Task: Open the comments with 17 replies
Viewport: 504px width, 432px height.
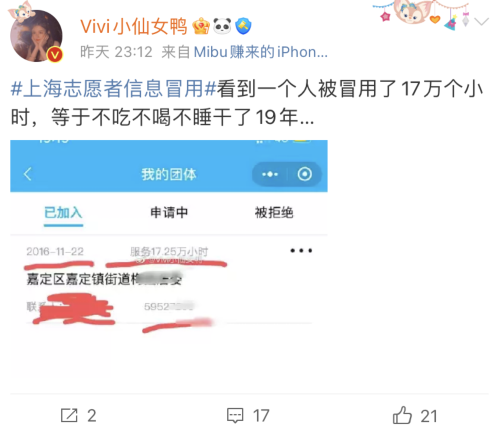Action: click(248, 415)
